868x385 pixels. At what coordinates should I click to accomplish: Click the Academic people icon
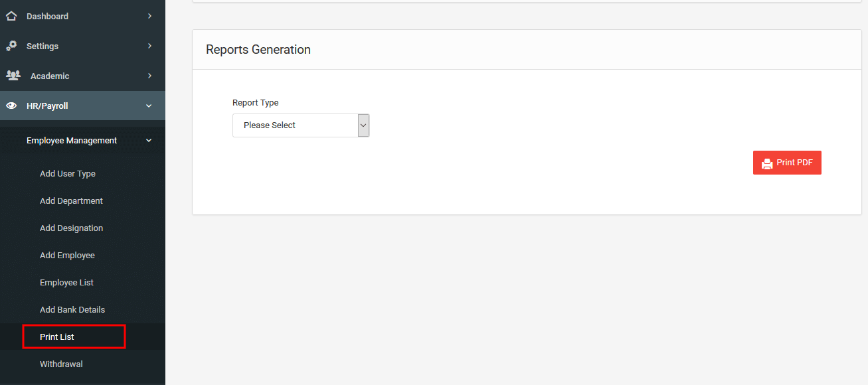(13, 76)
